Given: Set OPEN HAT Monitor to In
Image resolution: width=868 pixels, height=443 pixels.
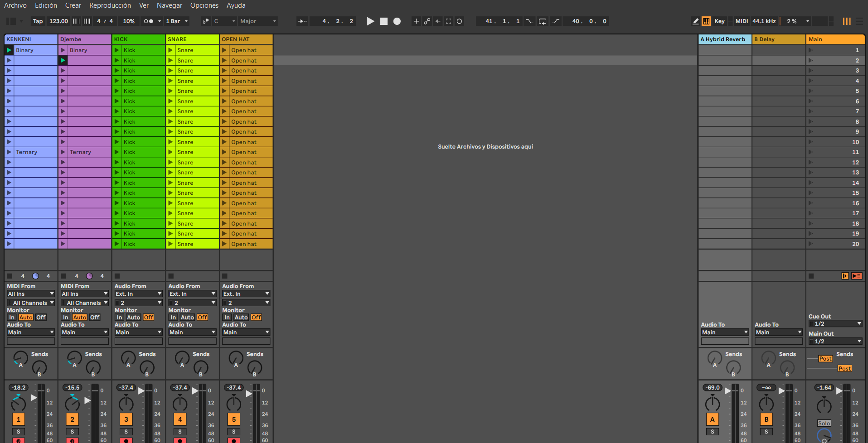Looking at the screenshot, I should (227, 318).
